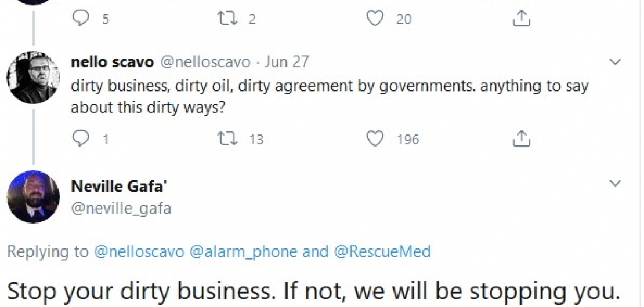
Task: Share the top tweet using share icon
Action: click(x=522, y=18)
